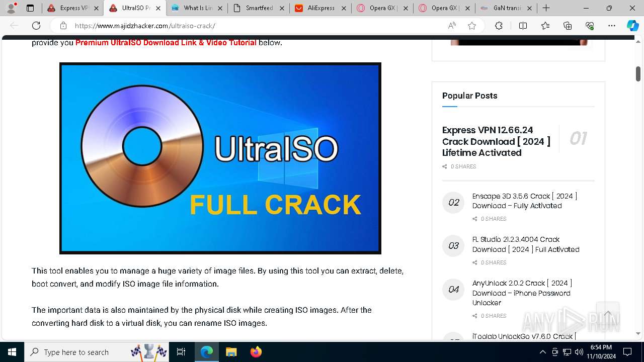Click the page vertical scrollbar thumb
This screenshot has width=644, height=362.
[x=638, y=73]
